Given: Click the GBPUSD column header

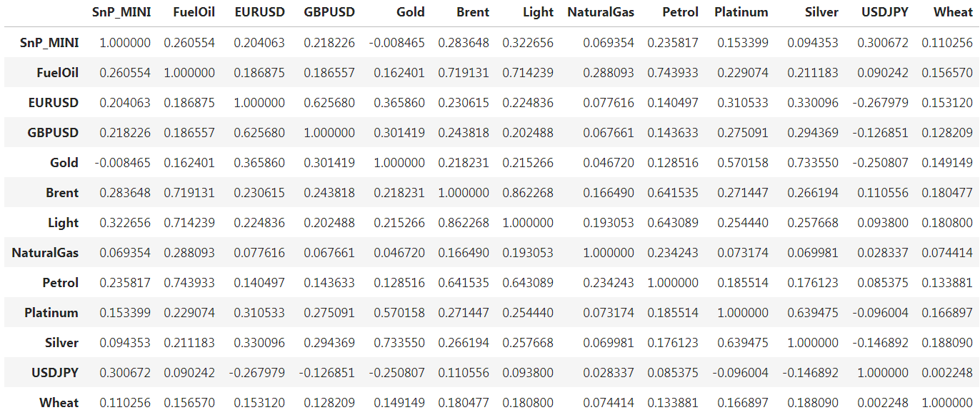Looking at the screenshot, I should tap(330, 12).
